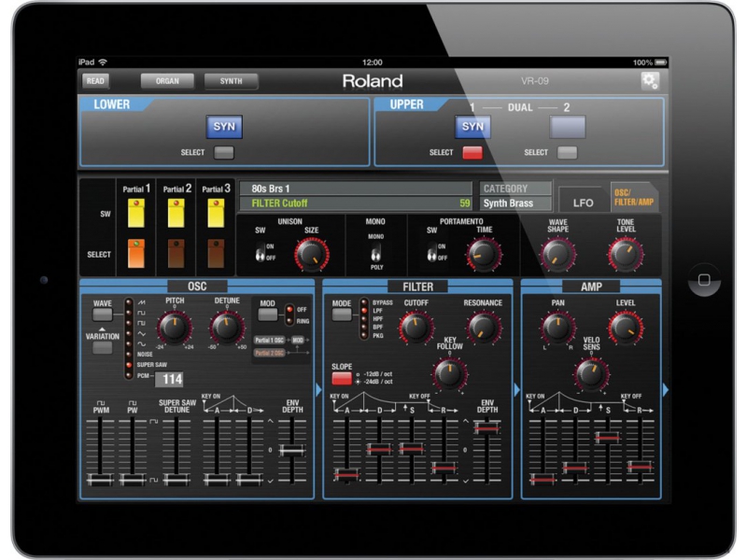
Task: Adjust the VELO SENS knob
Action: 591,374
